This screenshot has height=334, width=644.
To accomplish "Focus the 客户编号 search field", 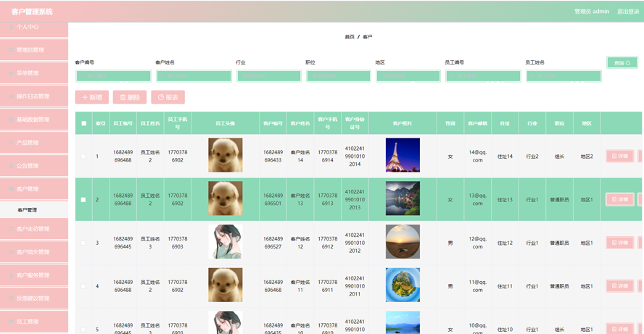I will coord(113,76).
